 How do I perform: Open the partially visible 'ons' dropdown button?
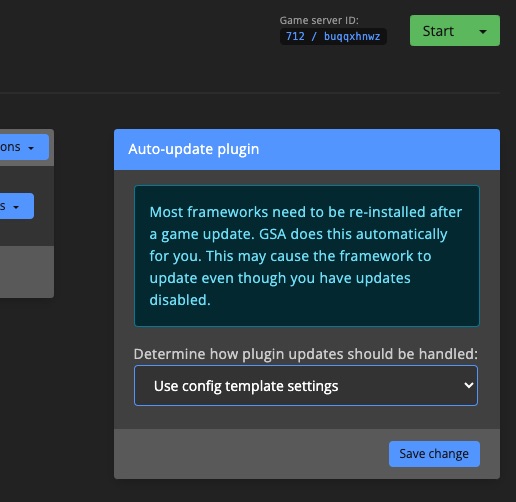[x=23, y=147]
